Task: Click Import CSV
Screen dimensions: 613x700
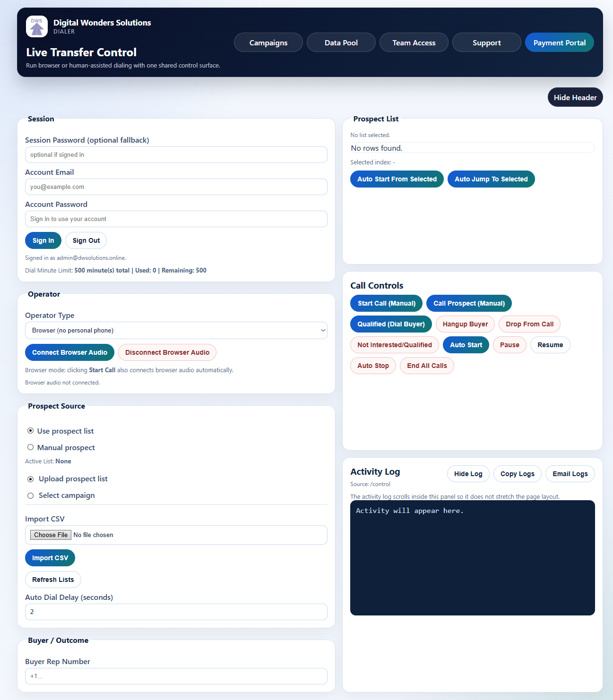Action: [x=50, y=558]
